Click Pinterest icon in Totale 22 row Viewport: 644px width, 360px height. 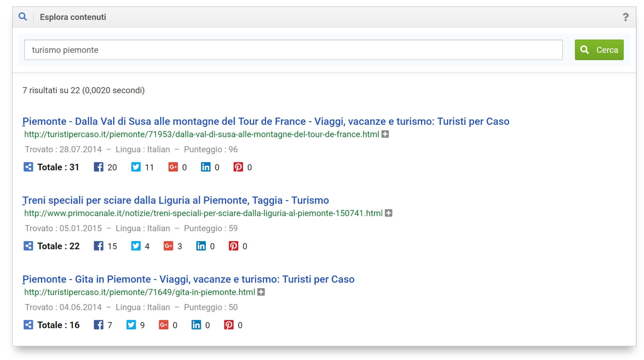233,246
